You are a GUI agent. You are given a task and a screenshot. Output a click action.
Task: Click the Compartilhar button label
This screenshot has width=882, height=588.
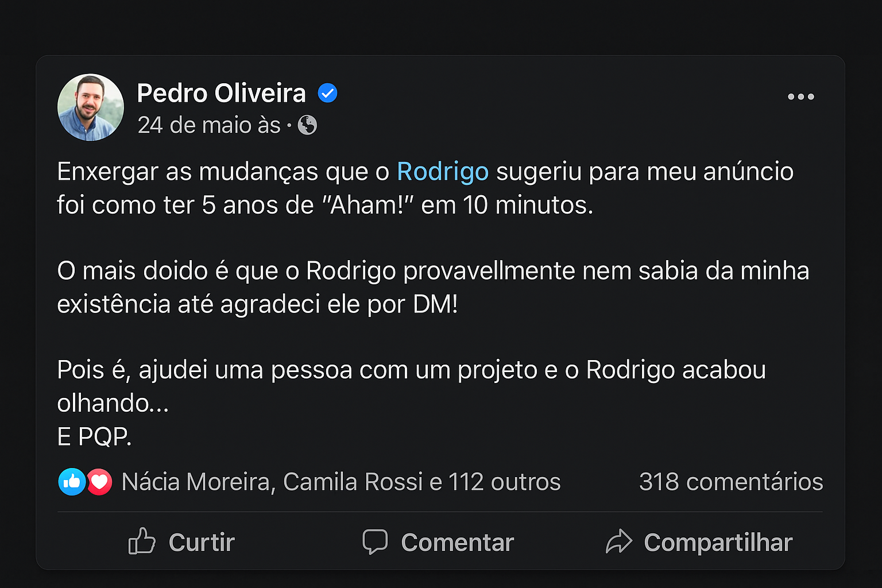[718, 543]
